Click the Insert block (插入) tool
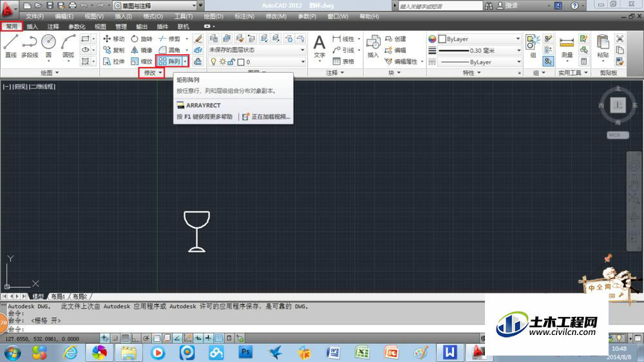The image size is (644, 362). (373, 46)
